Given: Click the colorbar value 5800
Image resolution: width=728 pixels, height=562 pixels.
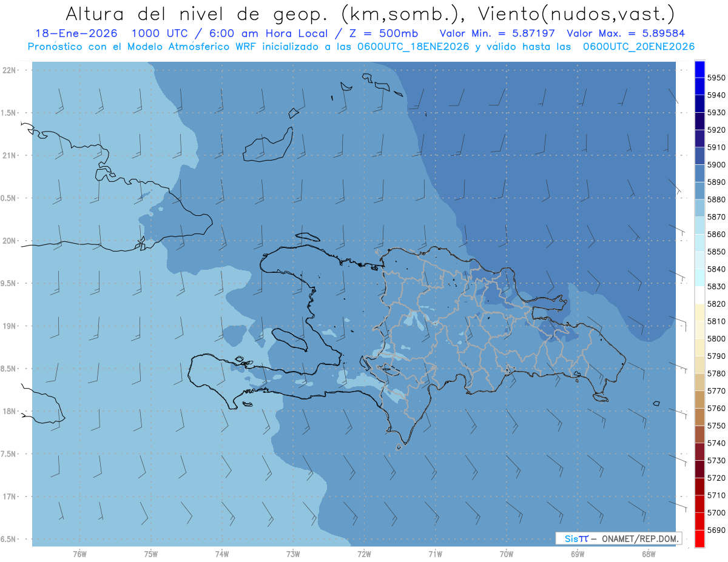Looking at the screenshot, I should (x=716, y=338).
